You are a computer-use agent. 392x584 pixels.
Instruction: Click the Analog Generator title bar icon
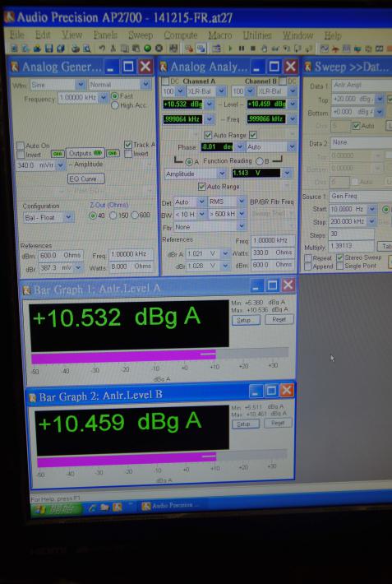(x=15, y=67)
